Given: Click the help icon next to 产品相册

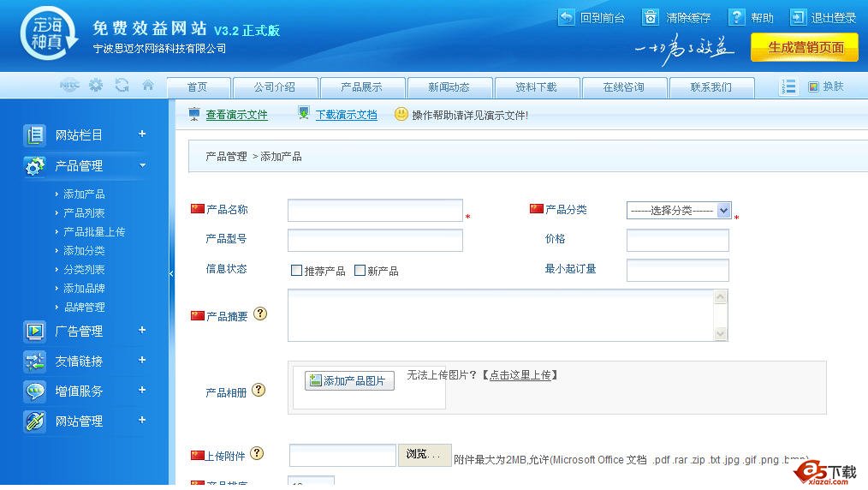Looking at the screenshot, I should (259, 390).
